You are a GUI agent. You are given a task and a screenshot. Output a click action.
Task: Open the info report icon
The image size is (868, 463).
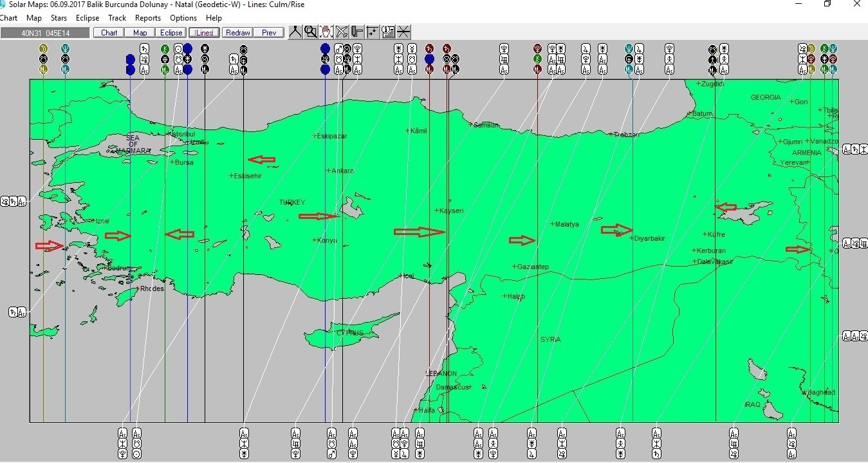coord(388,32)
